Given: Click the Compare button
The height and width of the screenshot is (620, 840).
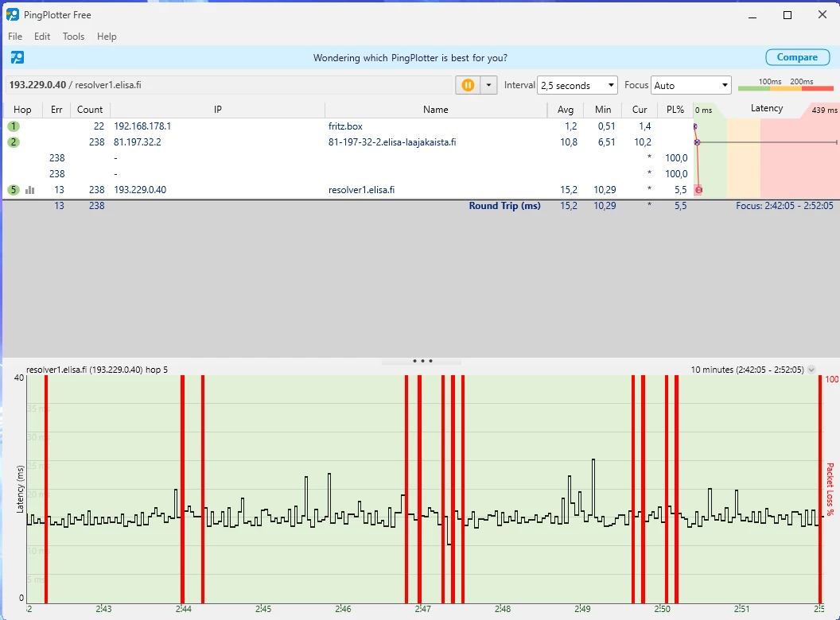Looking at the screenshot, I should click(797, 57).
